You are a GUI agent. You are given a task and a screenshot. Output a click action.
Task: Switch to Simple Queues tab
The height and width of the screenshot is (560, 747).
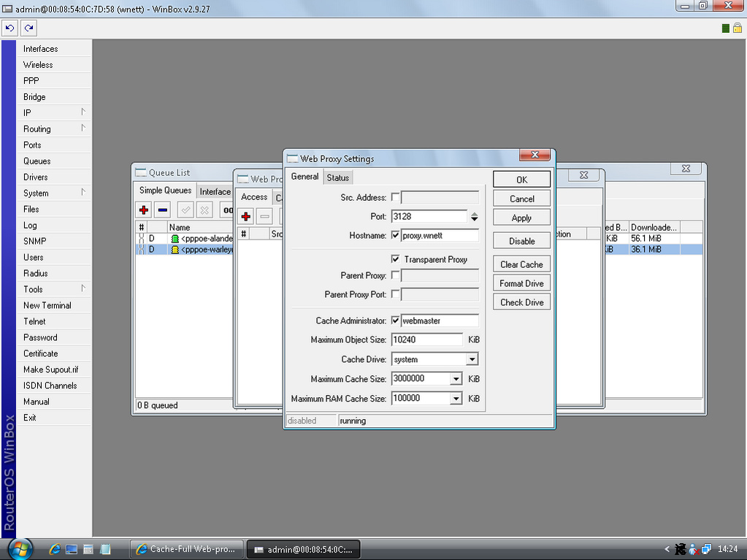pos(165,191)
